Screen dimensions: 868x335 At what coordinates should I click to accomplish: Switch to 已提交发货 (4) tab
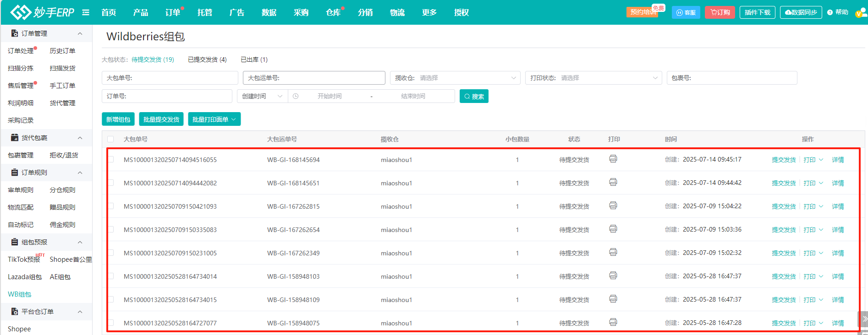[207, 59]
